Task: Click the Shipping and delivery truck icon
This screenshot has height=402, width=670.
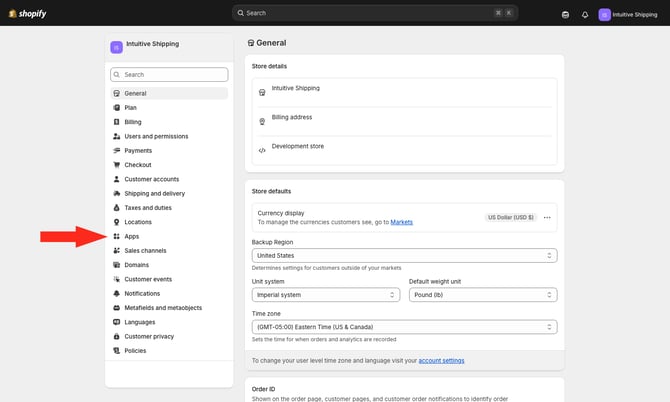Action: (x=116, y=194)
